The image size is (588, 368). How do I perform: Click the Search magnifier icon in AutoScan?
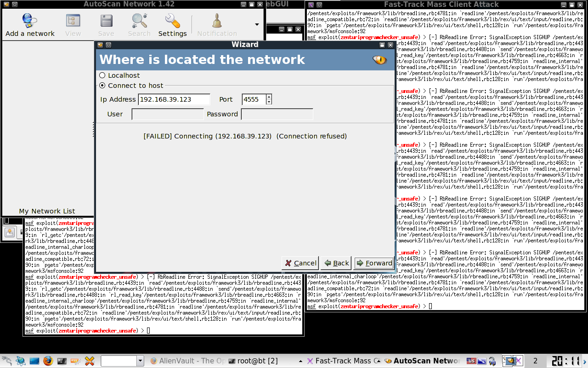click(x=139, y=21)
